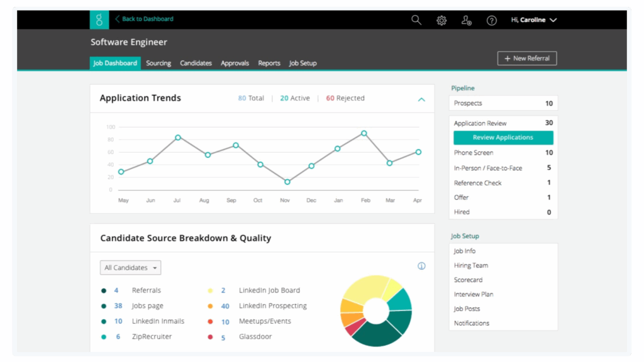Open settings via the gear icon
This screenshot has height=362, width=644.
click(x=441, y=20)
